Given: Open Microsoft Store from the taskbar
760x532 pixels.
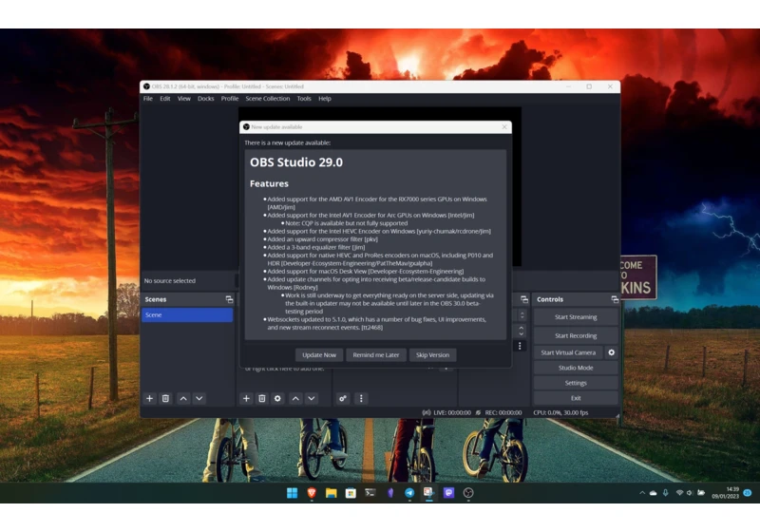Looking at the screenshot, I should point(351,493).
